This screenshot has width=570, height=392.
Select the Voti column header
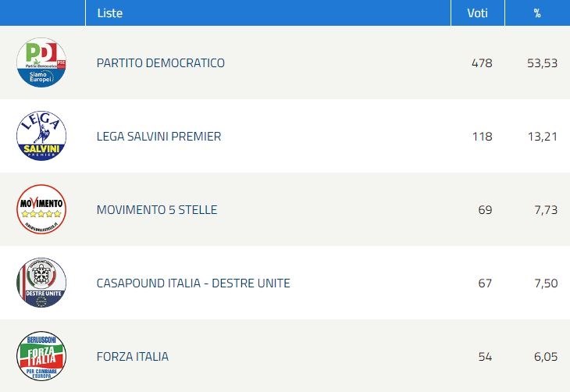click(477, 13)
